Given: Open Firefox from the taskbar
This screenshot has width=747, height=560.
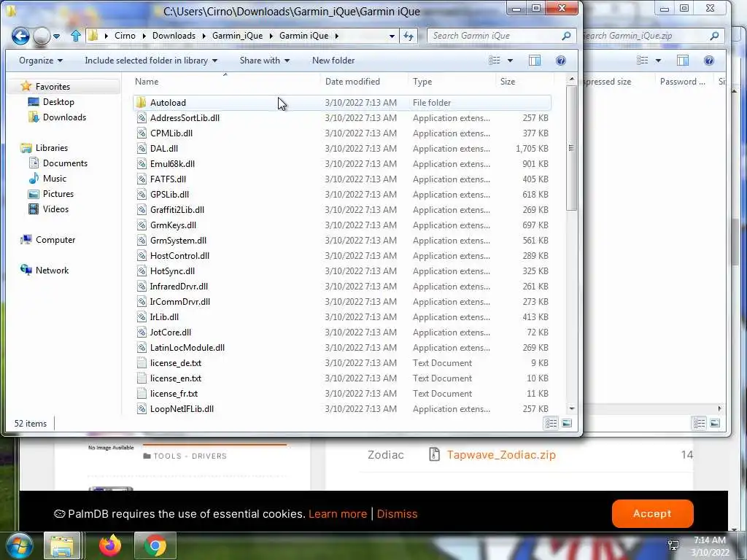Looking at the screenshot, I should point(110,545).
